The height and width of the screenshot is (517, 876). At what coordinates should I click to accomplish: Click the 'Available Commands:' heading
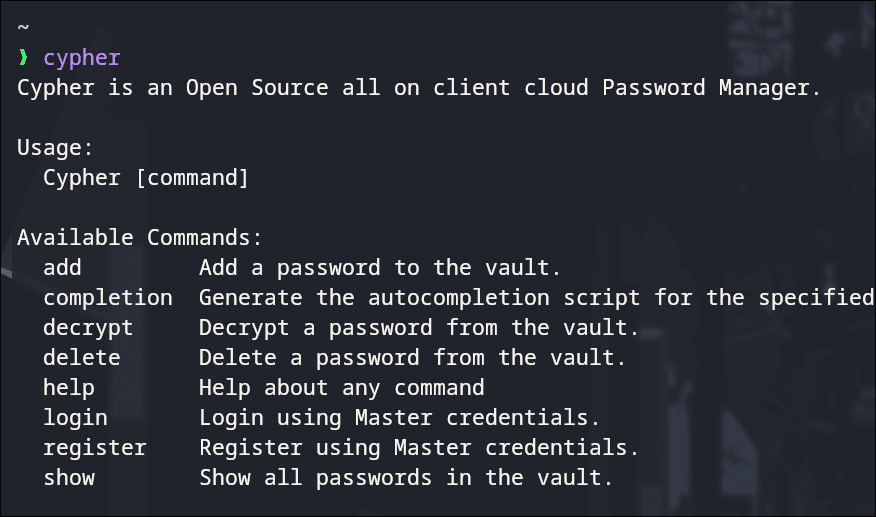139,238
